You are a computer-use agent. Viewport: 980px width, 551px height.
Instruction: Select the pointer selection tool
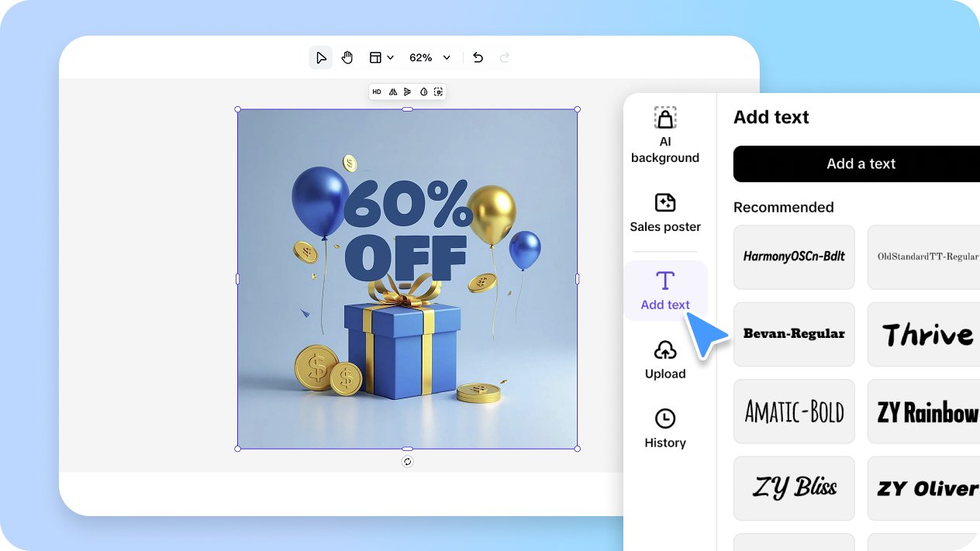[x=320, y=57]
